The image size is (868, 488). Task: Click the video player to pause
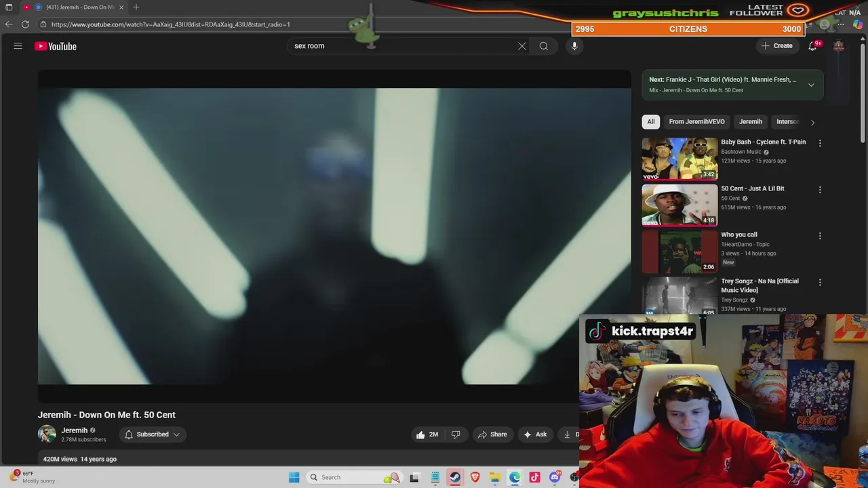(x=334, y=236)
